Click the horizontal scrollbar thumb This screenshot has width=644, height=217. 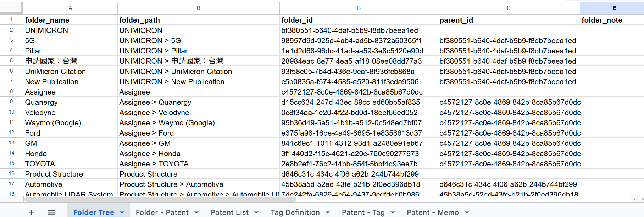(160, 199)
